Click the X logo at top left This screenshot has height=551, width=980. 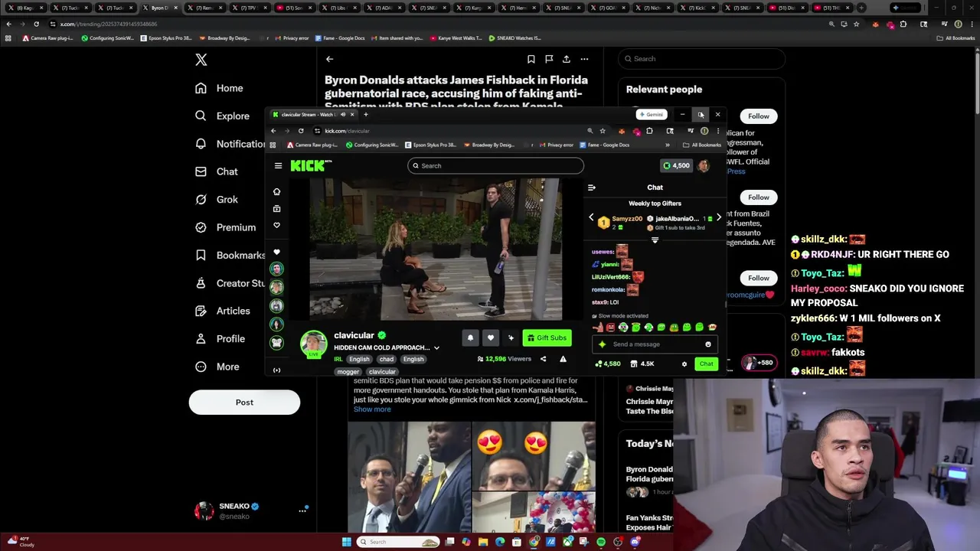201,60
